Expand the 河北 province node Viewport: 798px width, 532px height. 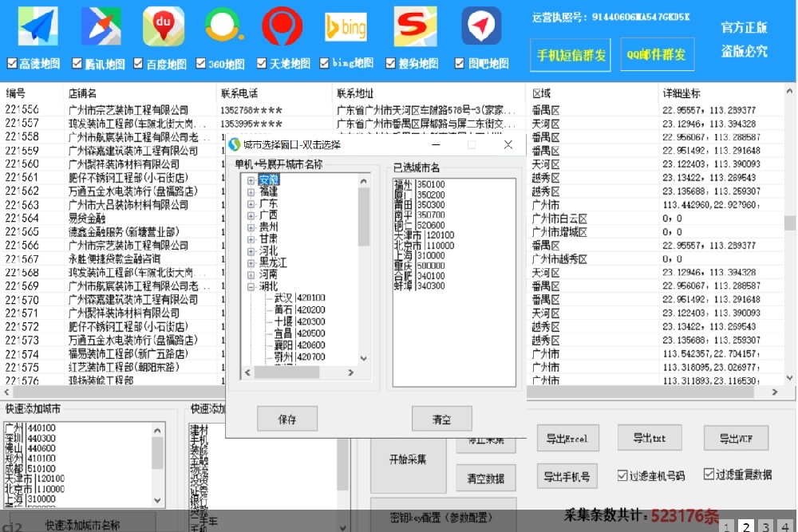tap(251, 251)
